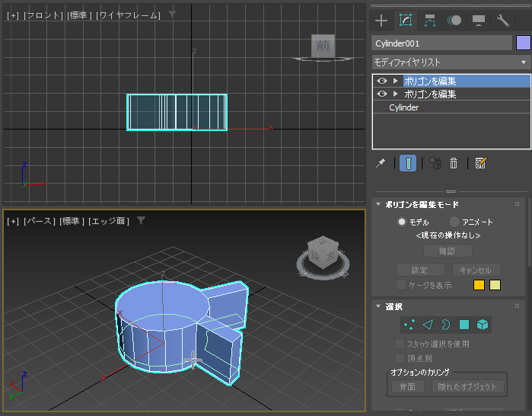Open the [ワイヤフレーム] display menu
532x416 pixels.
[128, 15]
